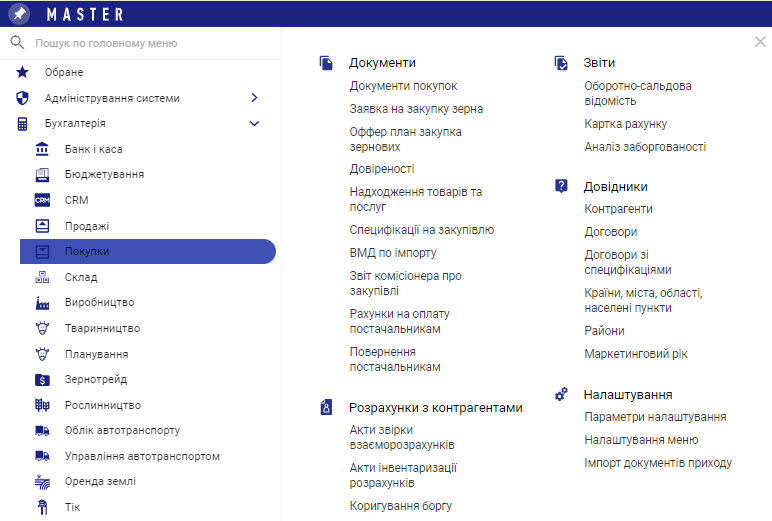Open Специфікації на закупівлю
Image resolution: width=772 pixels, height=521 pixels.
click(421, 230)
